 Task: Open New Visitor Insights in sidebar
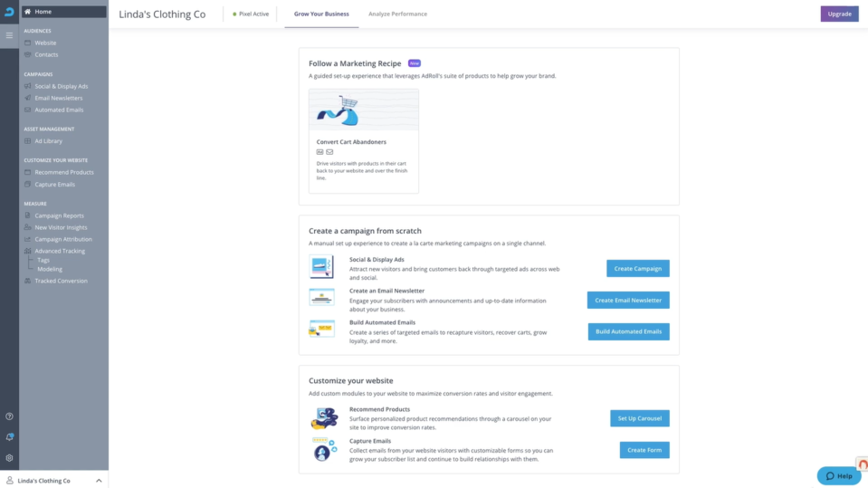coord(61,227)
